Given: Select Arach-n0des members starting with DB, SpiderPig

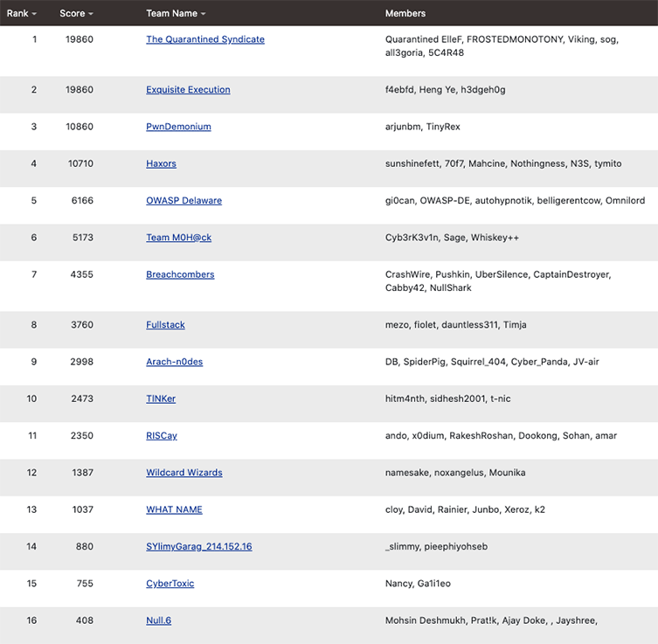Looking at the screenshot, I should [492, 361].
